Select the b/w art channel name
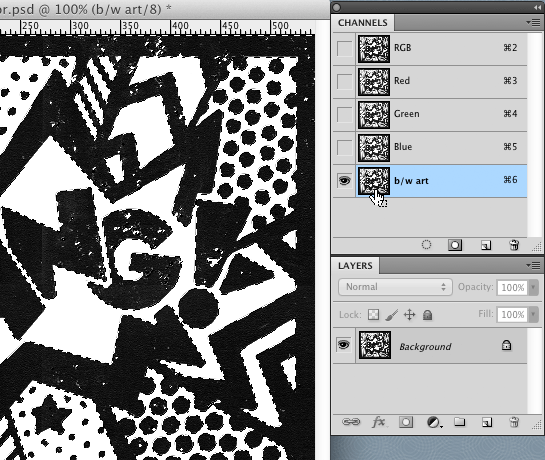This screenshot has height=460, width=545. coord(411,181)
